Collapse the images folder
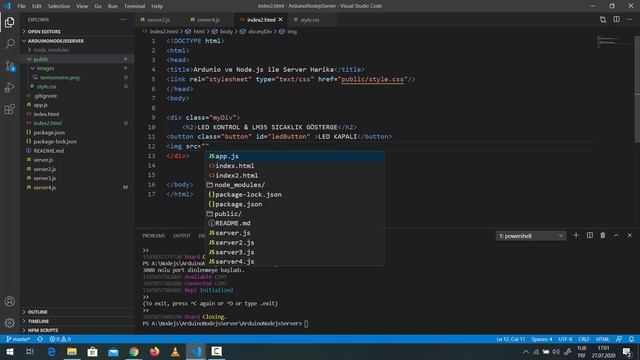 point(45,68)
